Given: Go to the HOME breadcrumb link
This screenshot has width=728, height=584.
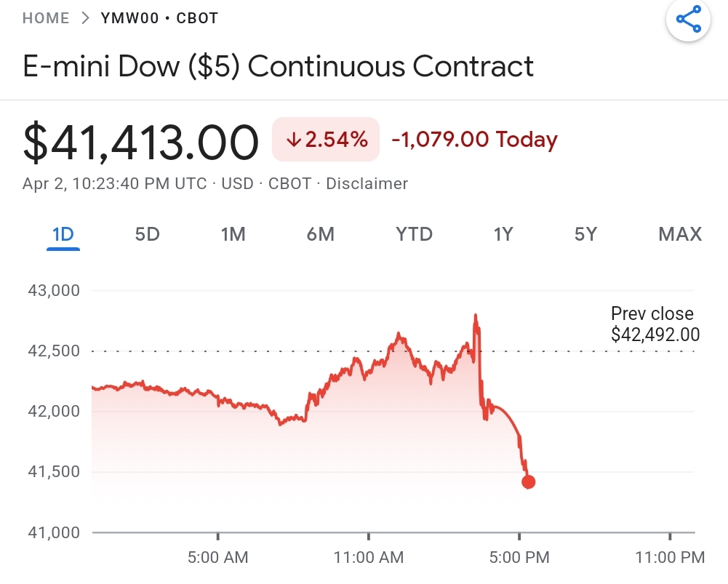Looking at the screenshot, I should point(46,18).
